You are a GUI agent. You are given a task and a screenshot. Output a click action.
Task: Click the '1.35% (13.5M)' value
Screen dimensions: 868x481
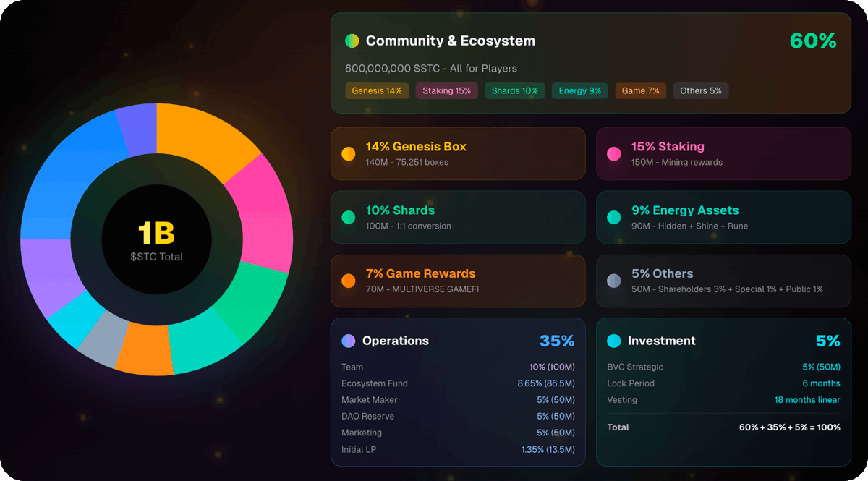tap(548, 450)
